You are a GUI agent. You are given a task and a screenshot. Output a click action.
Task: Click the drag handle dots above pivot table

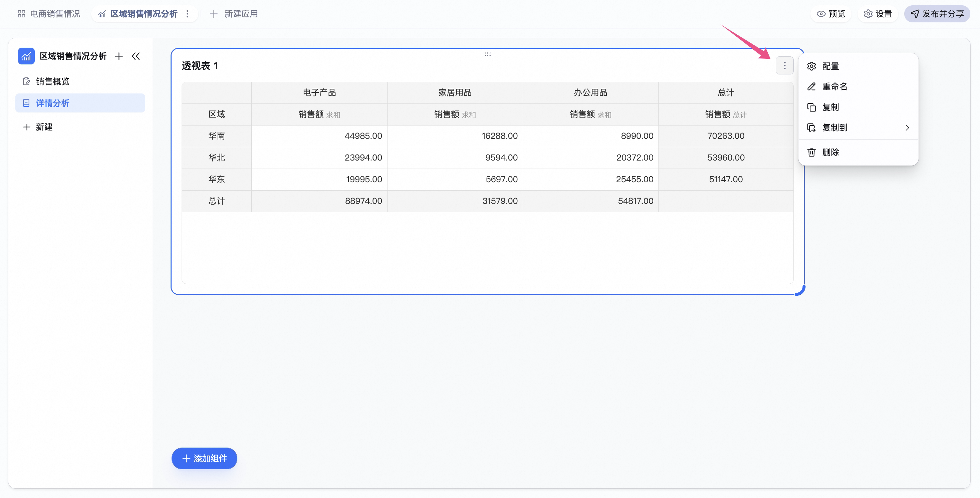pyautogui.click(x=487, y=54)
